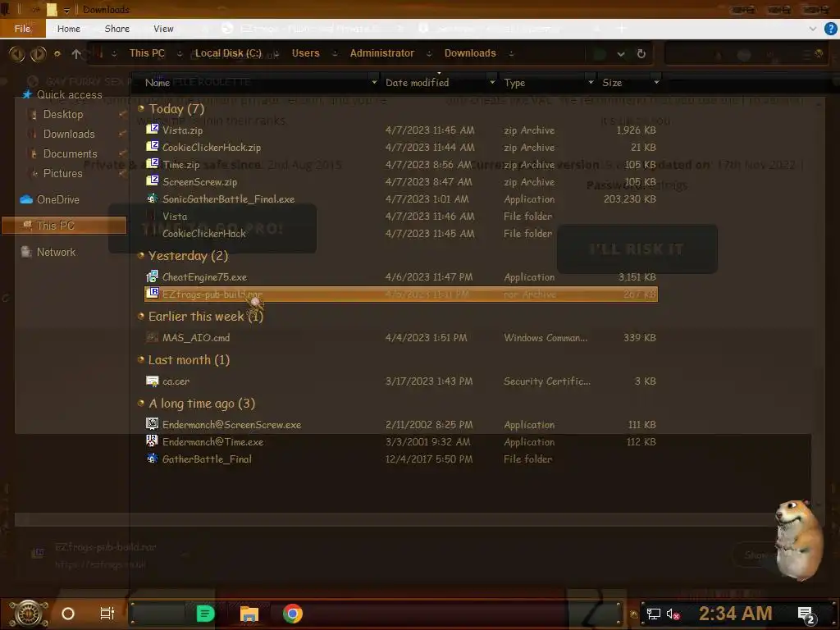Select GatherBattle_Final folder icon

(x=152, y=459)
